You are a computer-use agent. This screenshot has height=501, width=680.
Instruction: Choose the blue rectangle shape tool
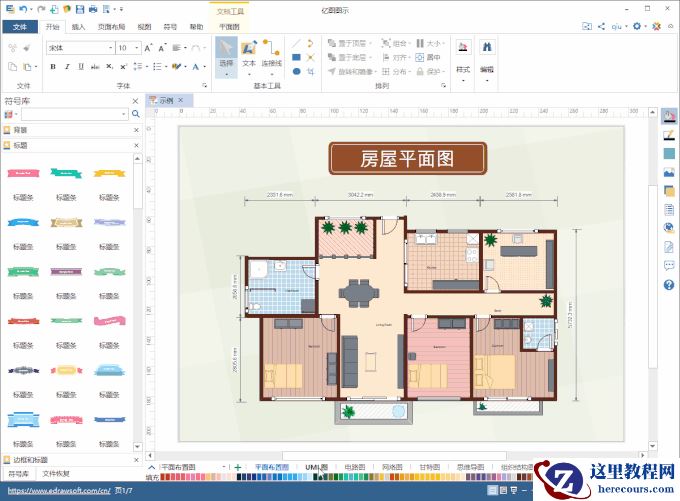click(x=297, y=57)
